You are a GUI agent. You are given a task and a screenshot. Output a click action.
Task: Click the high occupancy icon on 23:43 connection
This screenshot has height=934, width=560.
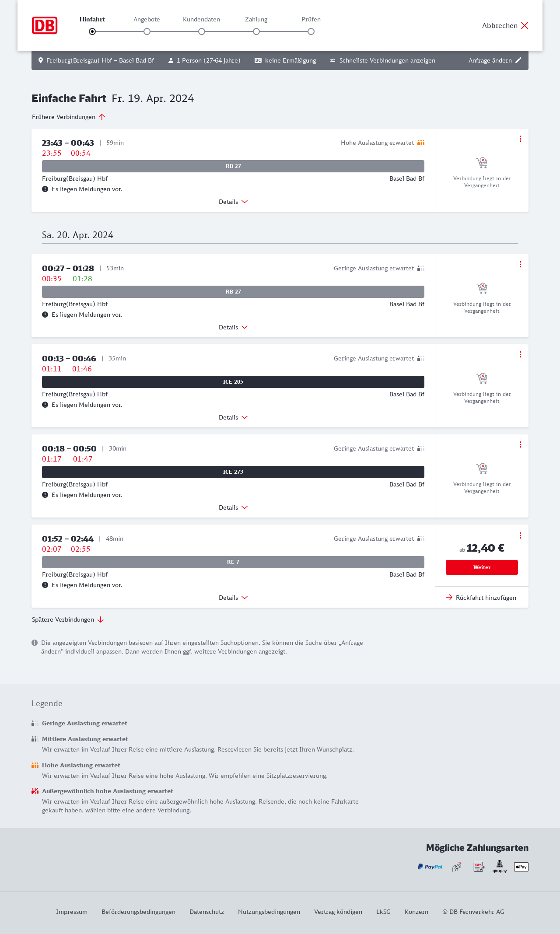(421, 143)
